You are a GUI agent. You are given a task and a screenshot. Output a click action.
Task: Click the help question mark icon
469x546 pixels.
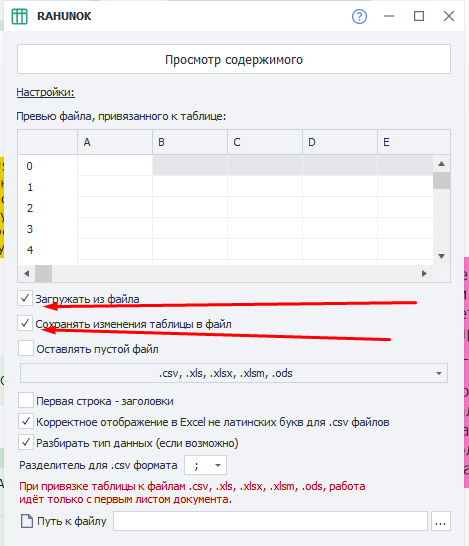359,16
